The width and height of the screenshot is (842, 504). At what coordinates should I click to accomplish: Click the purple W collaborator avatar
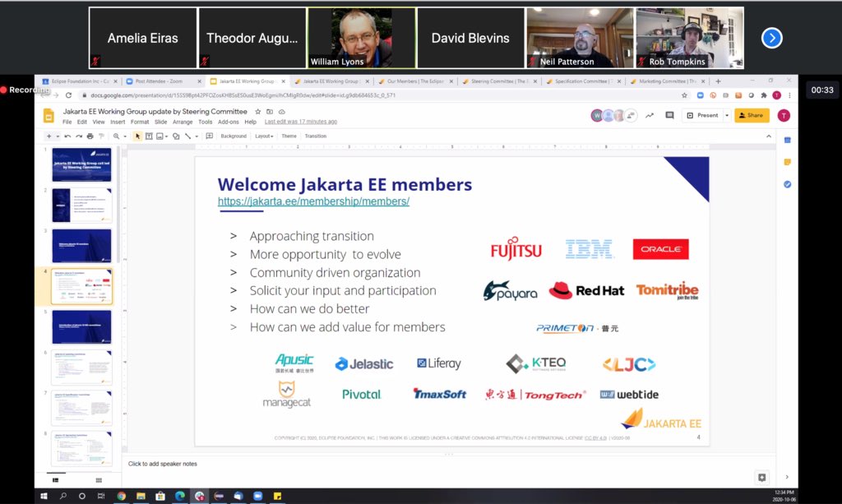click(x=596, y=115)
